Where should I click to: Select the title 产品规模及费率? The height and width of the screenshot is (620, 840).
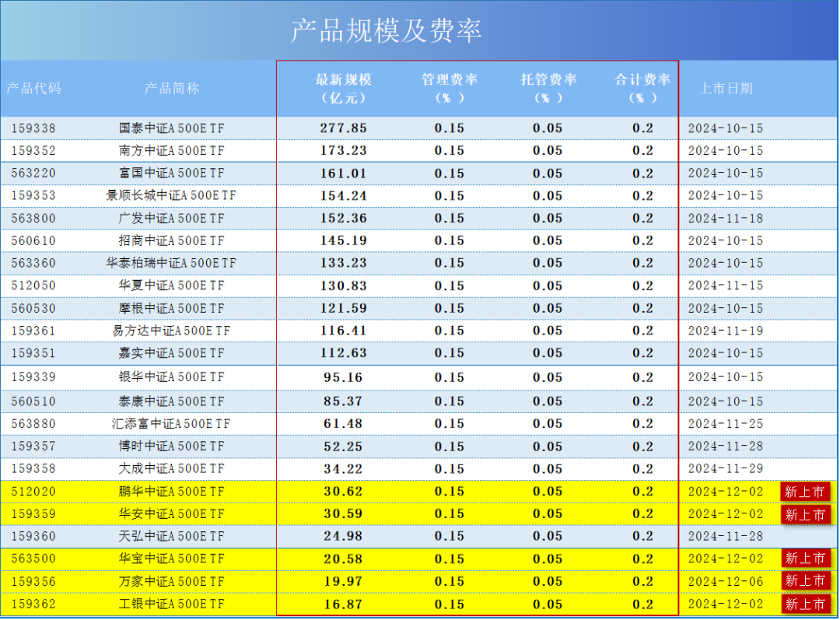coord(387,30)
